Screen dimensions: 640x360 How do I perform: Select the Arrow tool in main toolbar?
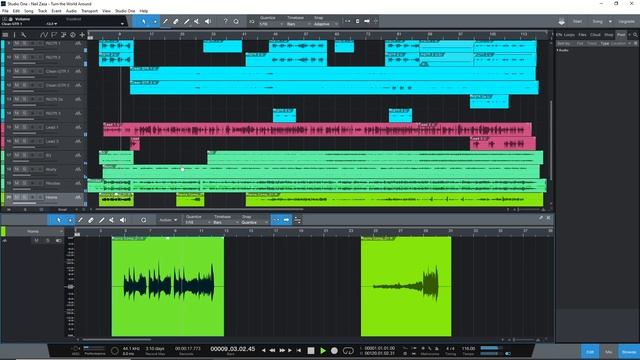[x=144, y=21]
